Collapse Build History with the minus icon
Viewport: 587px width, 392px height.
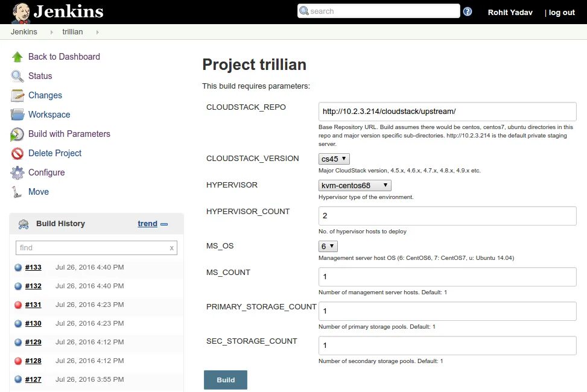click(x=164, y=224)
